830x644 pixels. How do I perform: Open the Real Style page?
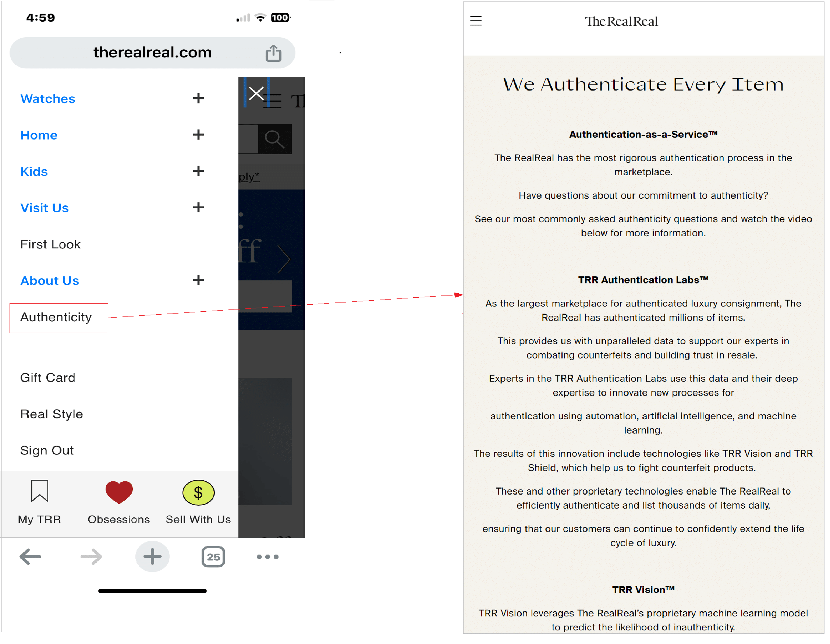pos(51,413)
